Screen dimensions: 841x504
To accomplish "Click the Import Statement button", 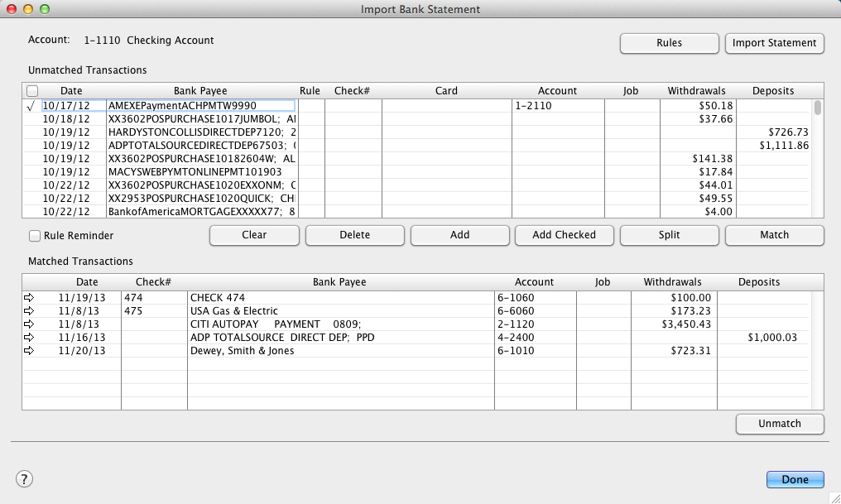I will [774, 43].
